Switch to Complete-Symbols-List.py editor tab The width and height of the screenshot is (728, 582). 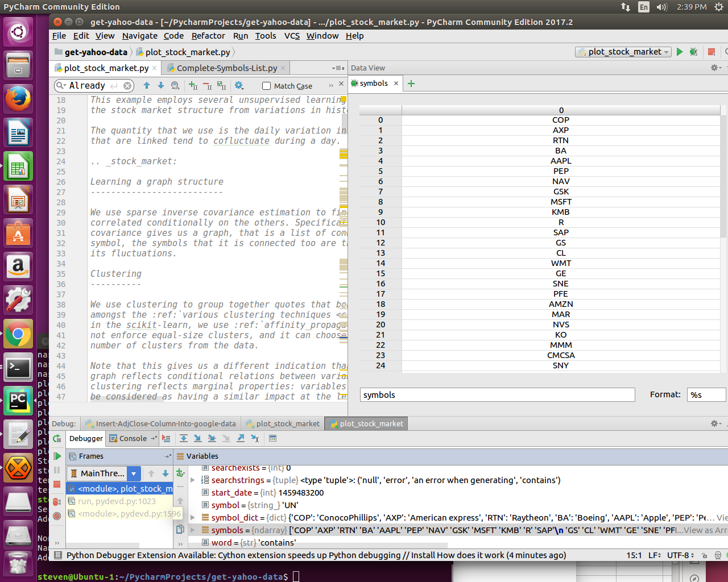point(226,68)
